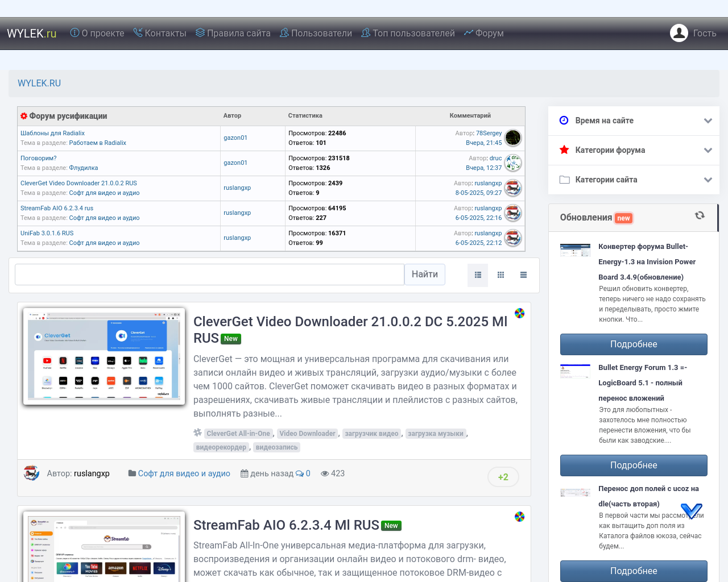Viewport: 728px width, 582px height.
Task: Open Конвертер форума Bullet-Energy update thumbnail
Action: [x=575, y=250]
